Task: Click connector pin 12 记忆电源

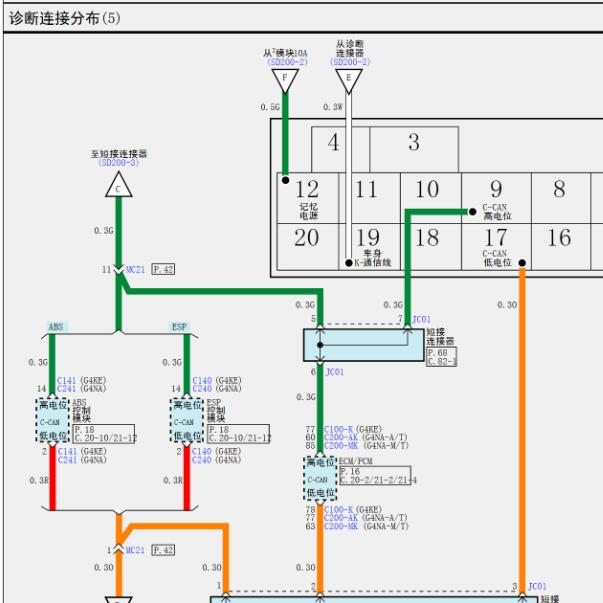Action: [x=308, y=198]
